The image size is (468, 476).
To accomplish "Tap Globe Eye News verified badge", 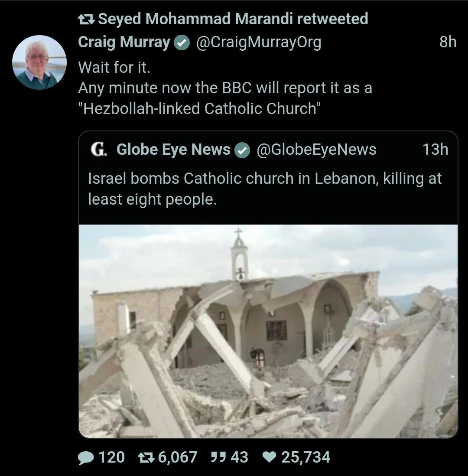I will click(242, 150).
